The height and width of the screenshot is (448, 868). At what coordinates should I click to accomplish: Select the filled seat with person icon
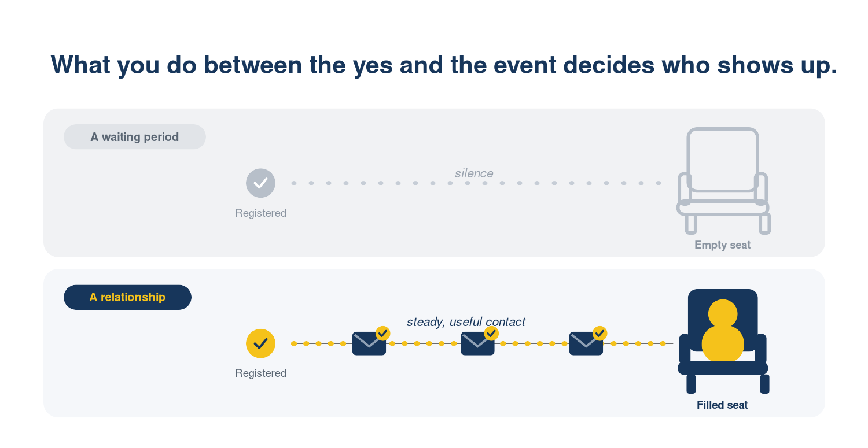[x=723, y=341]
